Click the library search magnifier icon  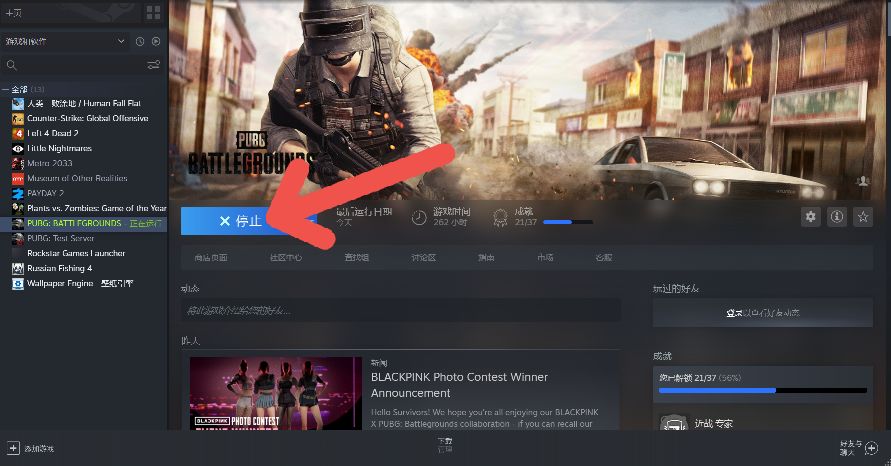pyautogui.click(x=11, y=65)
